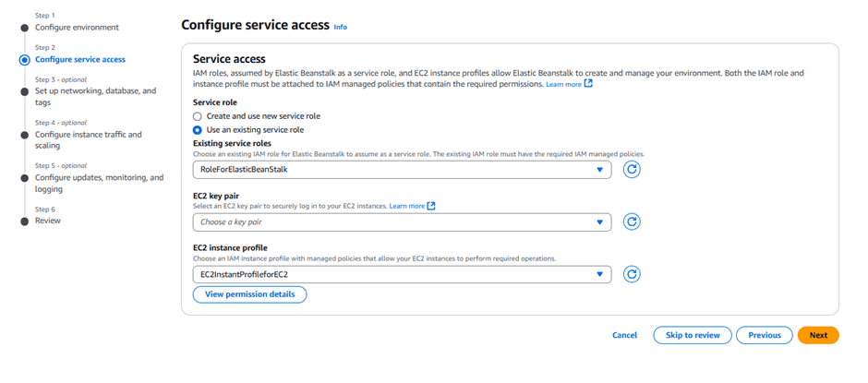Click the Skip to review button
The width and height of the screenshot is (868, 383).
692,335
